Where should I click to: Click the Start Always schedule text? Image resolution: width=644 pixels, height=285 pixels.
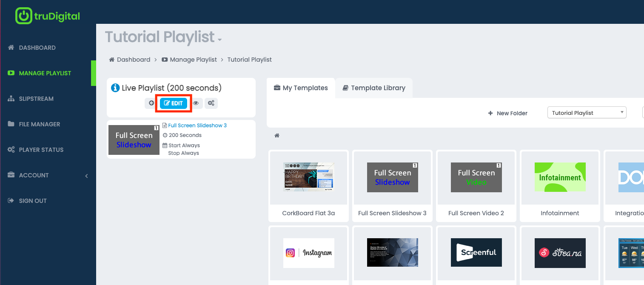[184, 145]
